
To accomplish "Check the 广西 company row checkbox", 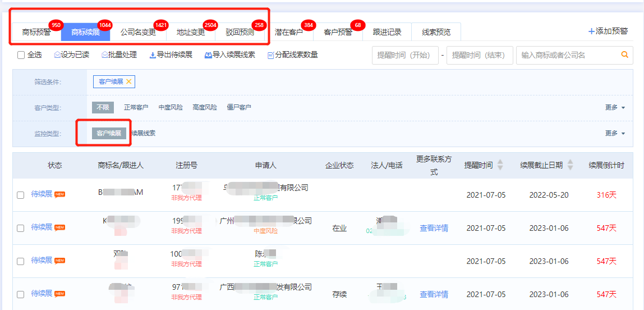I will (x=21, y=294).
